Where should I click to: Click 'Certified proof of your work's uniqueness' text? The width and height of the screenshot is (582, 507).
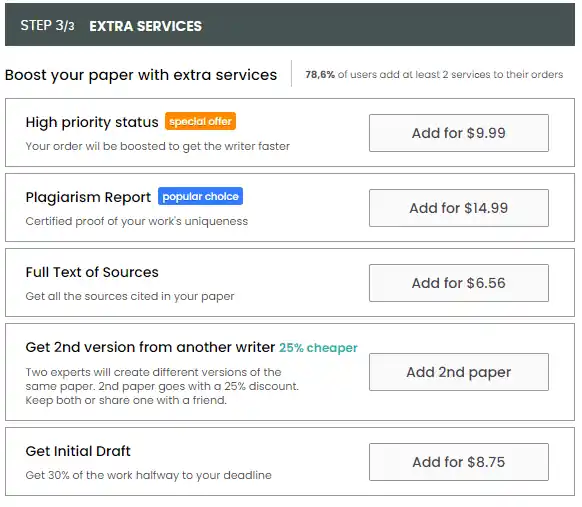137,221
